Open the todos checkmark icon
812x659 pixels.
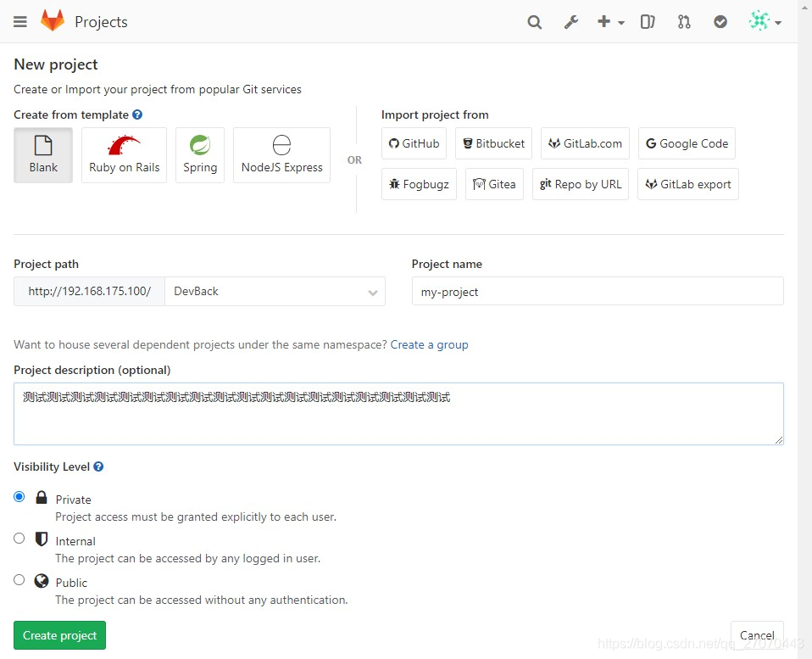720,22
